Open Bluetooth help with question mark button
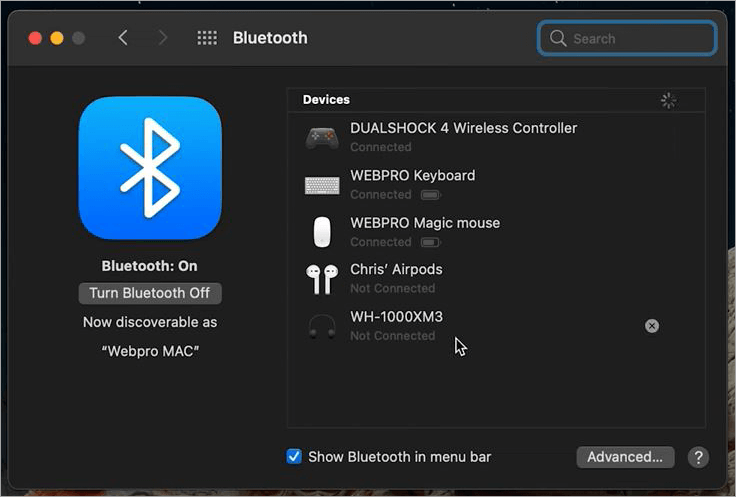736x497 pixels. [x=698, y=457]
